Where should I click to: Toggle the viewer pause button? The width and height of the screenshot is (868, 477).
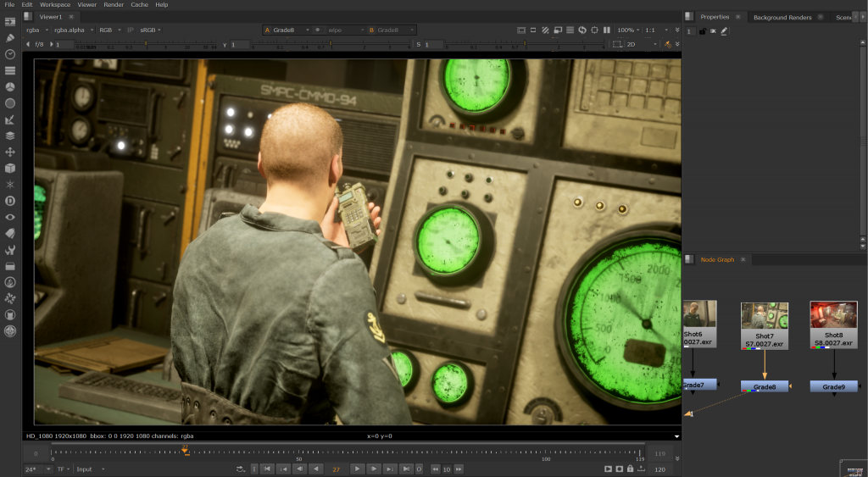(607, 30)
